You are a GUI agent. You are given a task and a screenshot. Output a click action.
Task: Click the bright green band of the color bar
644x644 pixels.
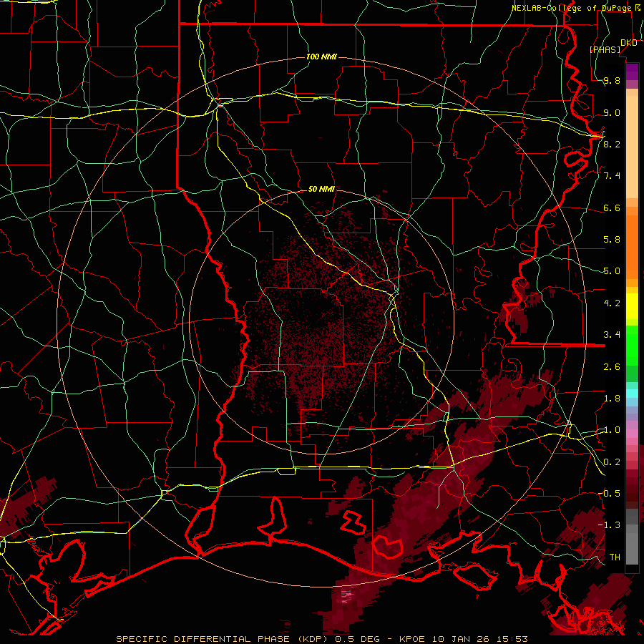(632, 345)
